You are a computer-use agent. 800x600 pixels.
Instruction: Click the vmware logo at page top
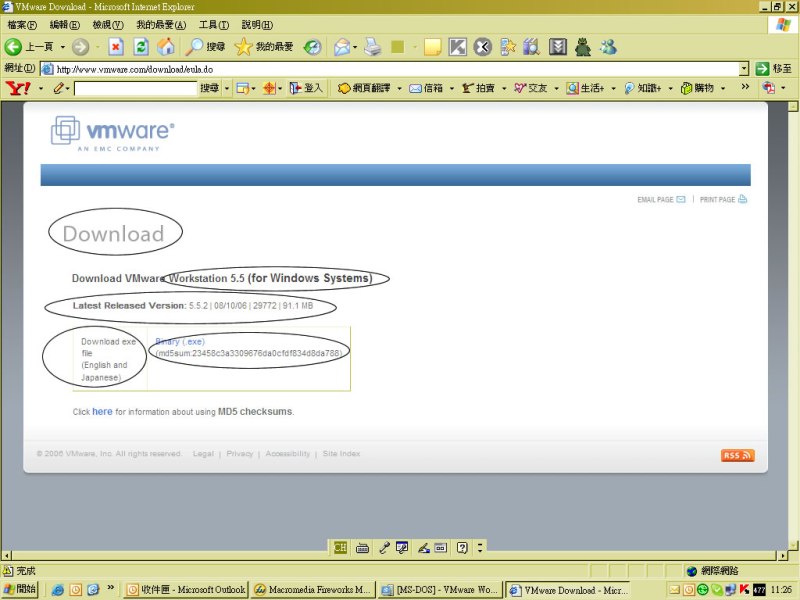pyautogui.click(x=113, y=134)
